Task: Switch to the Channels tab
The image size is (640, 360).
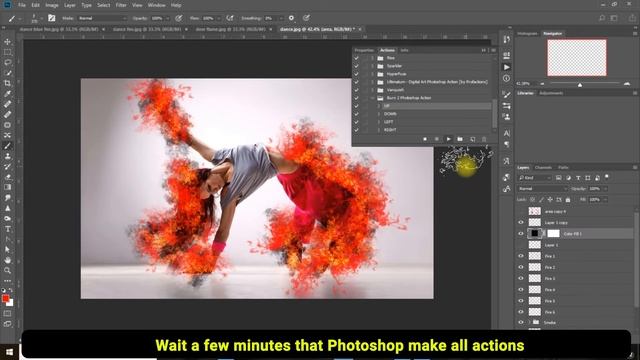Action: [543, 167]
